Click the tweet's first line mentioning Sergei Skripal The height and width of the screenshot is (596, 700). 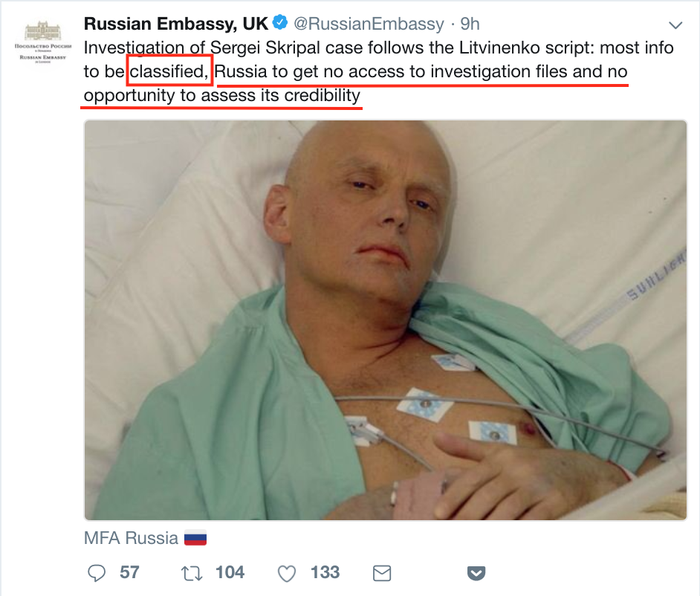(378, 48)
